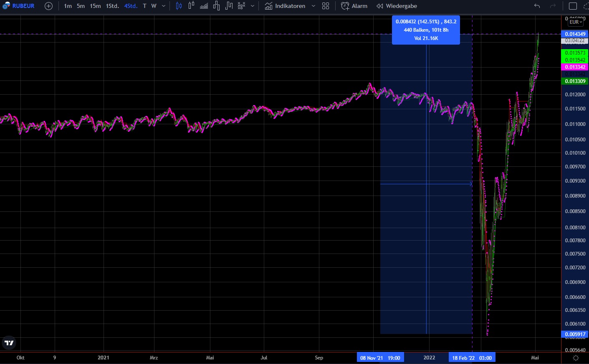The height and width of the screenshot is (364, 589).
Task: Select the Kagi chart type
Action: coord(229,6)
